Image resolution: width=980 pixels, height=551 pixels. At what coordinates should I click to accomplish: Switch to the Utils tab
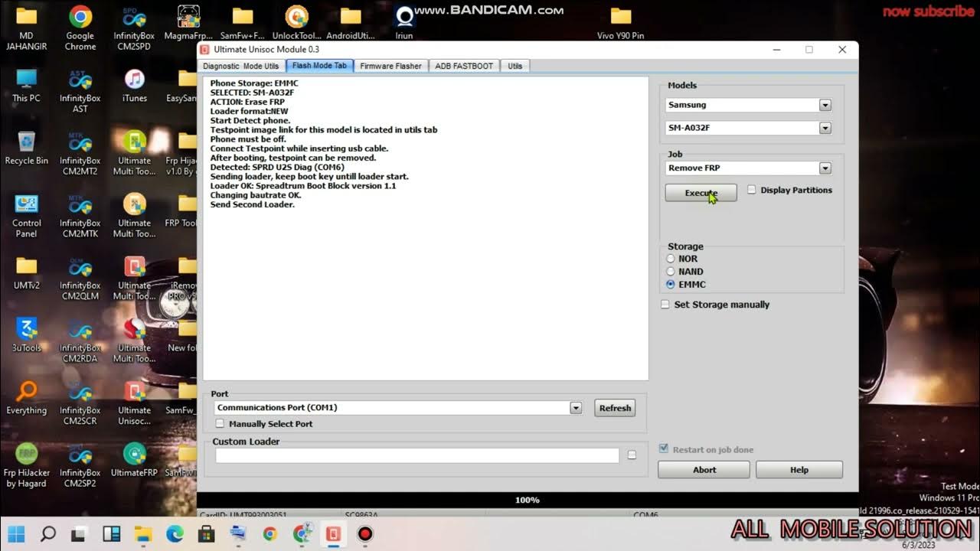(x=515, y=66)
